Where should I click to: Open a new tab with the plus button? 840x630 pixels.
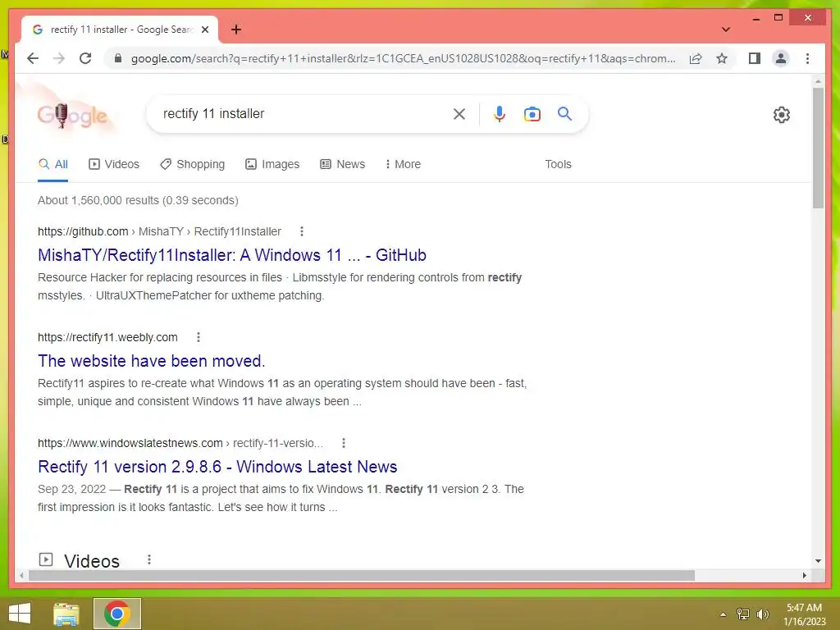pos(235,30)
